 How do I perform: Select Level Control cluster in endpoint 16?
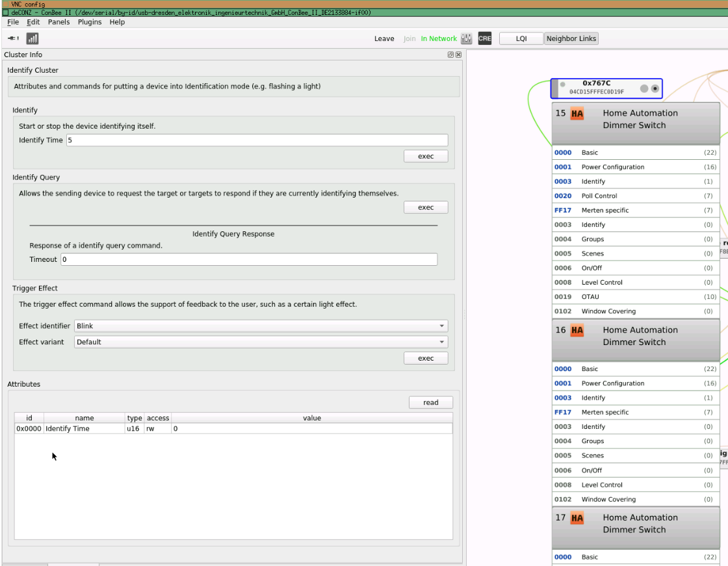(x=636, y=485)
